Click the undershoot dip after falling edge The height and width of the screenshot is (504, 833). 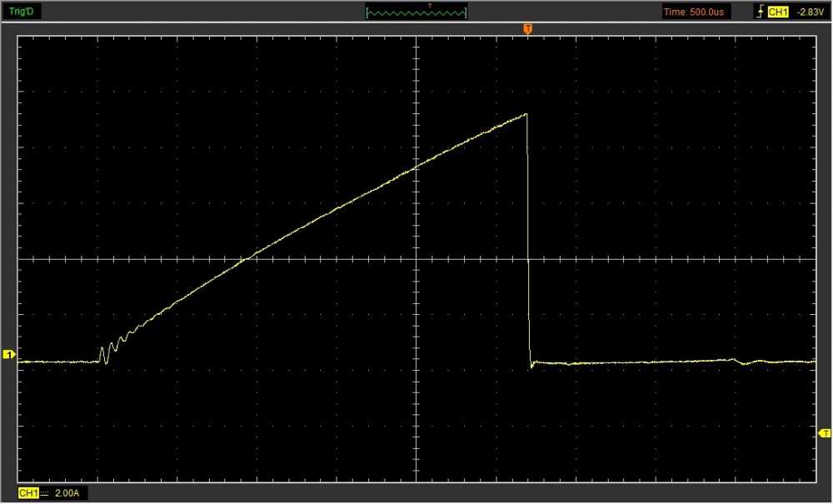(531, 366)
